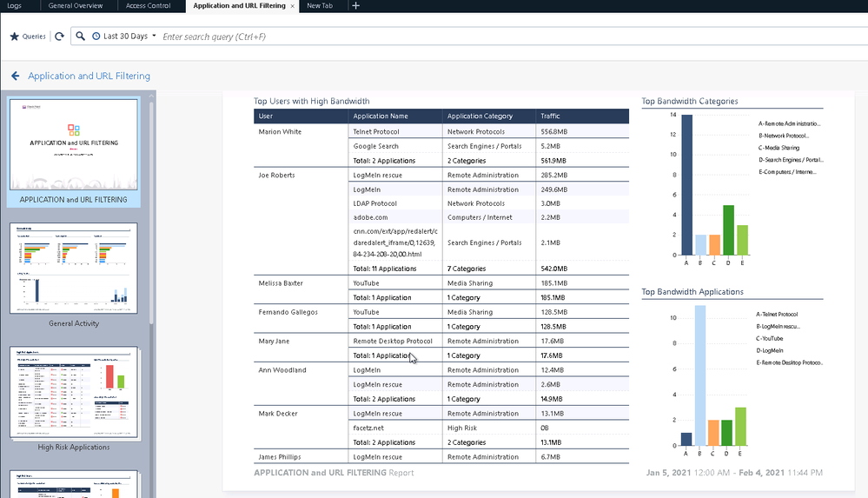Click the 7 Categories cell
Image resolution: width=868 pixels, height=498 pixels.
click(x=467, y=269)
